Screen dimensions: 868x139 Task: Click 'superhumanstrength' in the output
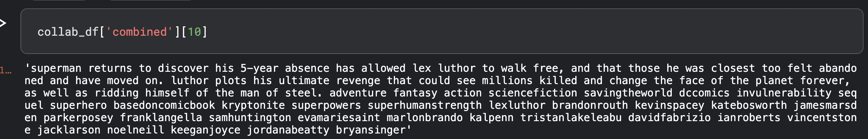(425, 105)
